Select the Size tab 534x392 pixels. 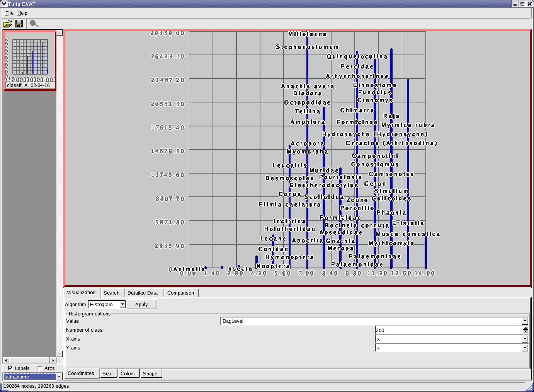click(x=107, y=374)
